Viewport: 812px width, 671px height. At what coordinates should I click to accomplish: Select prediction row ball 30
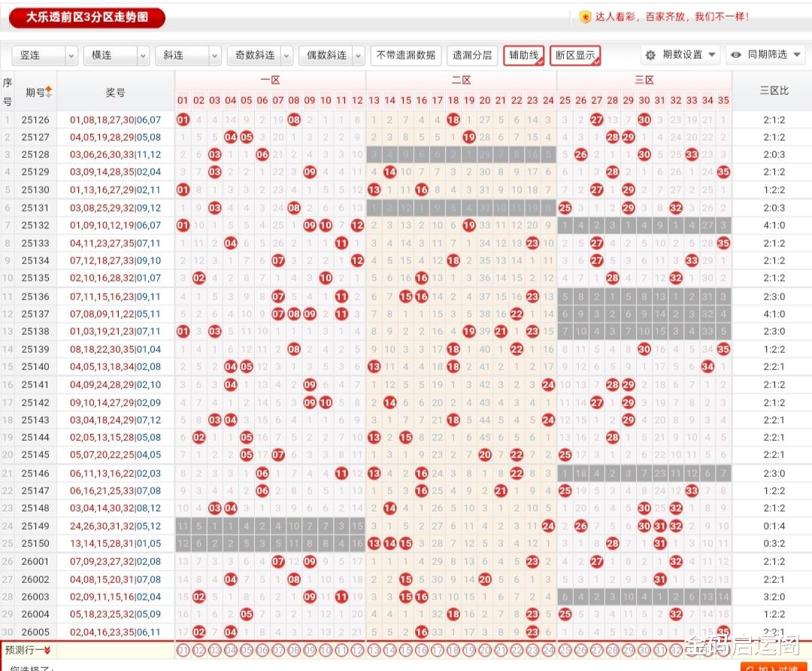pos(644,650)
